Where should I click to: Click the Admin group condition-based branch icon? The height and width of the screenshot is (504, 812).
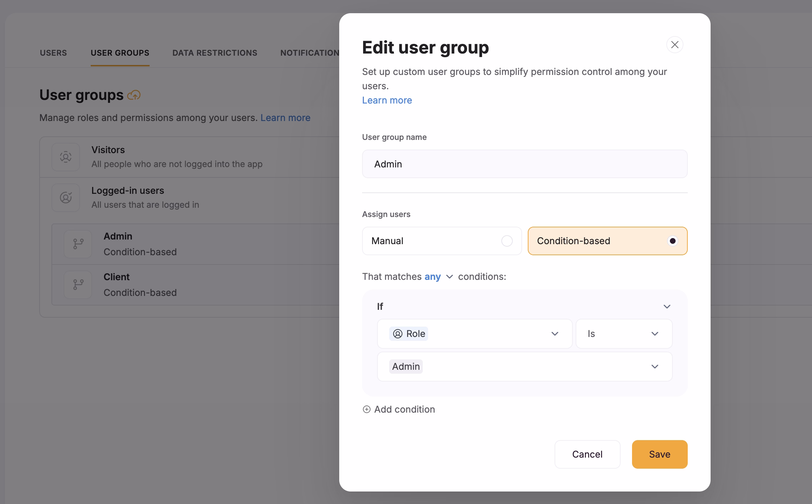pyautogui.click(x=77, y=244)
